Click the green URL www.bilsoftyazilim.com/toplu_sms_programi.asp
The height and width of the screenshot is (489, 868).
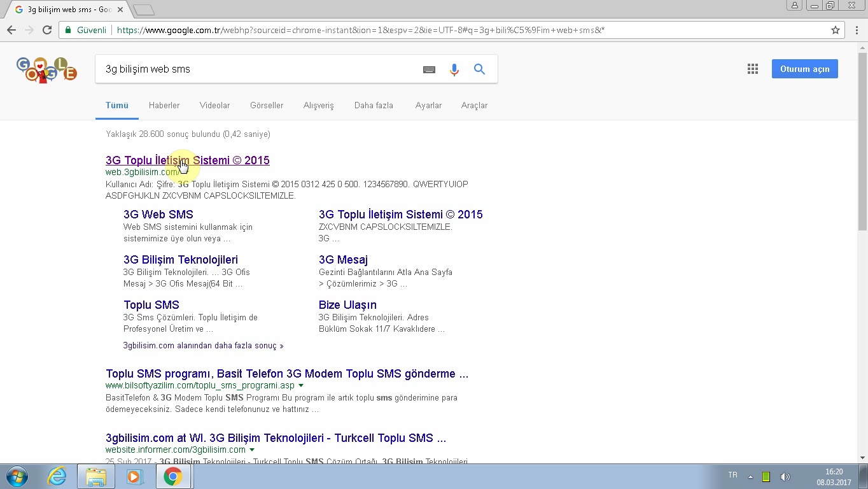click(200, 386)
